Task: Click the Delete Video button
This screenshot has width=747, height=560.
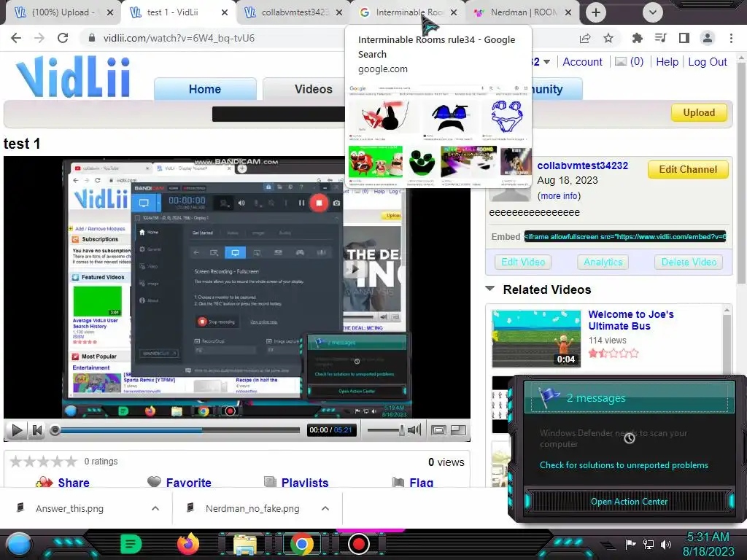Action: click(689, 262)
